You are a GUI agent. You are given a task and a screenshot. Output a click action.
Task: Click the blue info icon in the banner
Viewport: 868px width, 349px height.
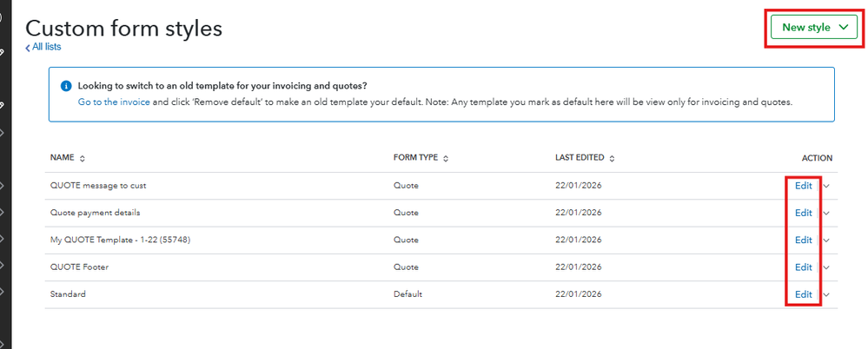[66, 86]
